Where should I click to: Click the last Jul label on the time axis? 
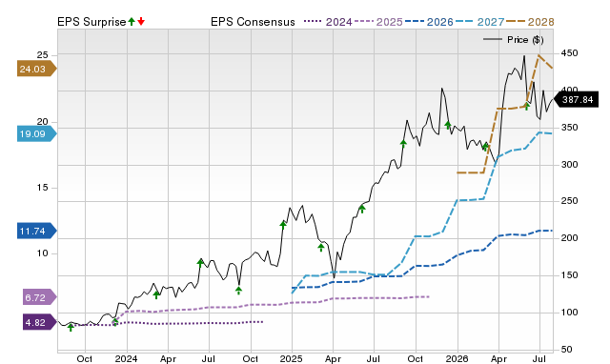click(x=539, y=358)
